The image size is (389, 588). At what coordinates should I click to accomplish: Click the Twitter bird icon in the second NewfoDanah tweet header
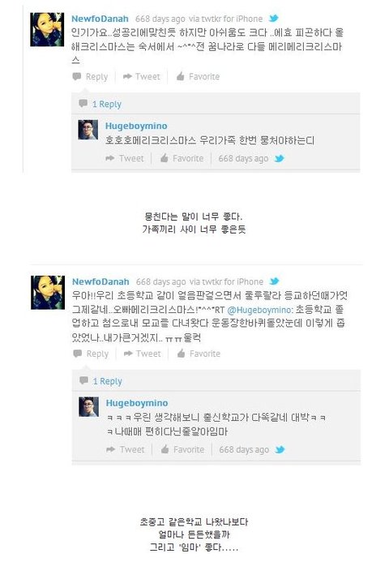pos(274,281)
